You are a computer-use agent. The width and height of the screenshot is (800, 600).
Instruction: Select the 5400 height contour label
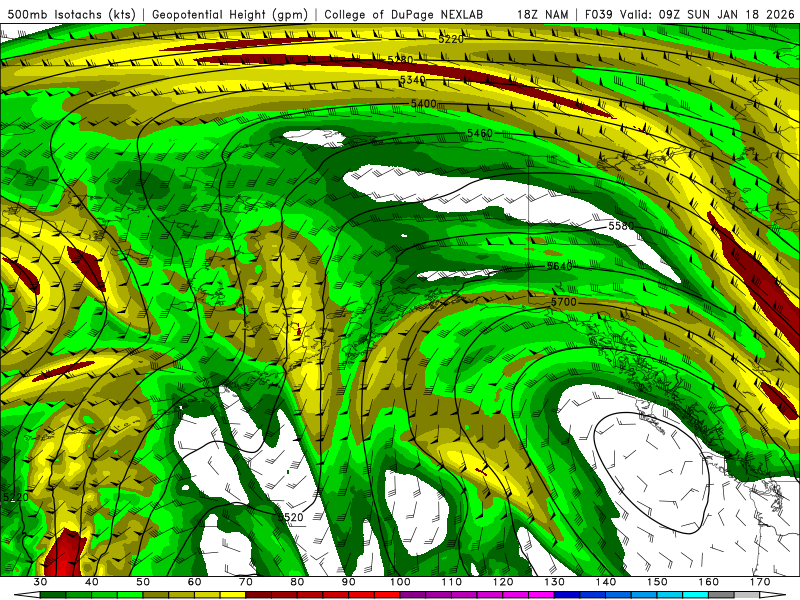[x=424, y=104]
